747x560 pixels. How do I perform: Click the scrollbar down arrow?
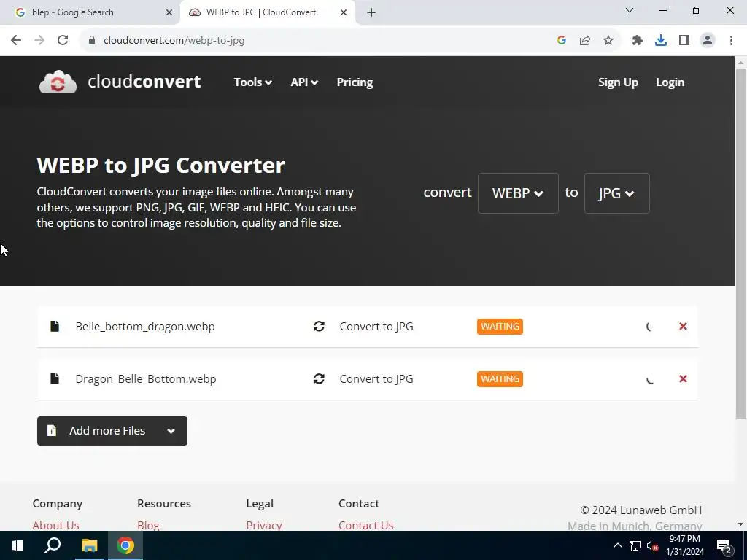click(x=740, y=524)
